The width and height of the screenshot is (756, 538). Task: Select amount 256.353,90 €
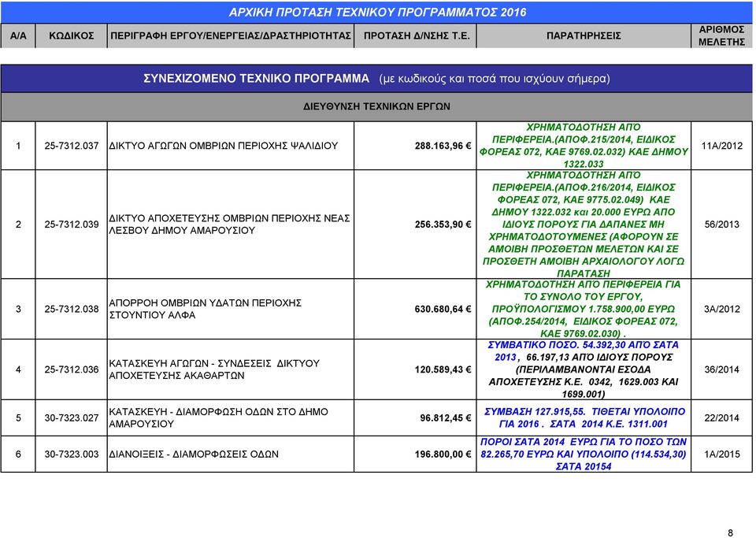[443, 224]
